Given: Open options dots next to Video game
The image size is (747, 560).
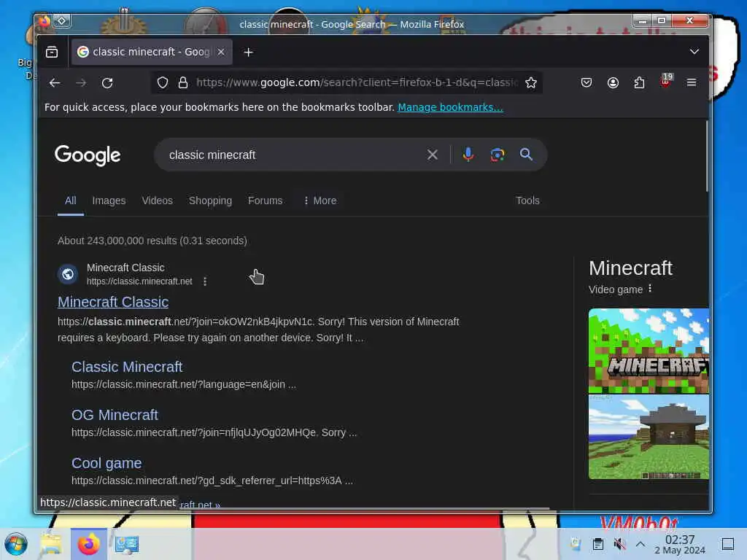Looking at the screenshot, I should point(650,289).
